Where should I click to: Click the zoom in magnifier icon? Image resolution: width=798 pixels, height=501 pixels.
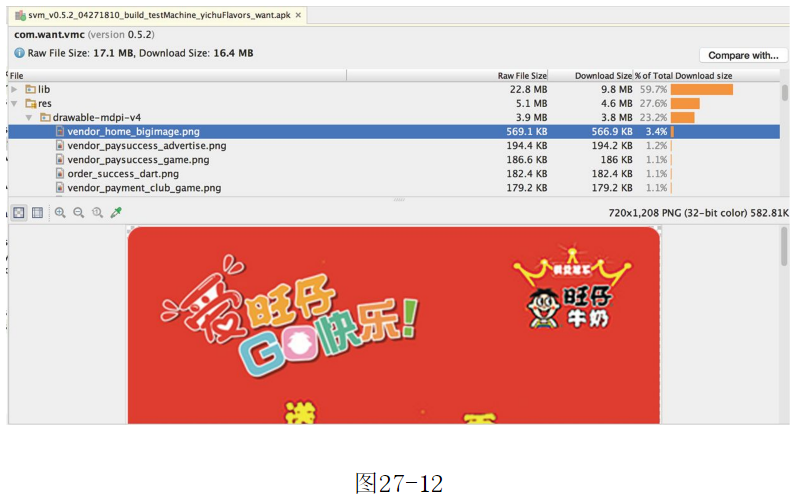60,213
